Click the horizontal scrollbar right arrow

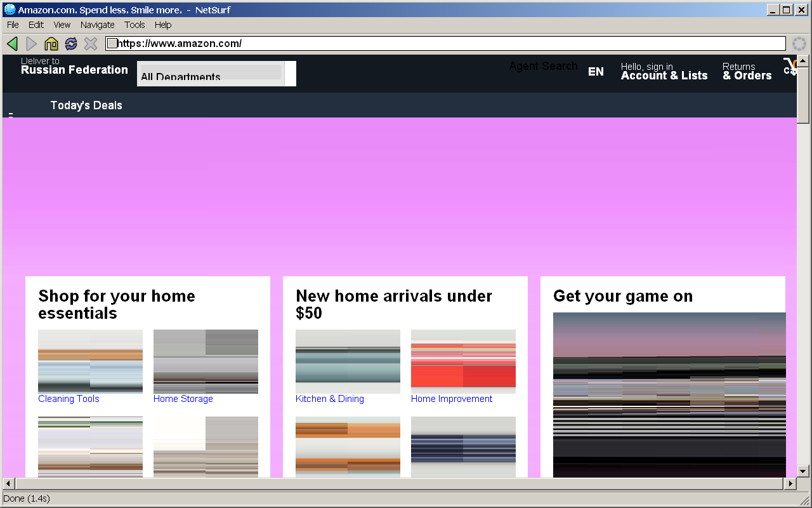tap(790, 484)
